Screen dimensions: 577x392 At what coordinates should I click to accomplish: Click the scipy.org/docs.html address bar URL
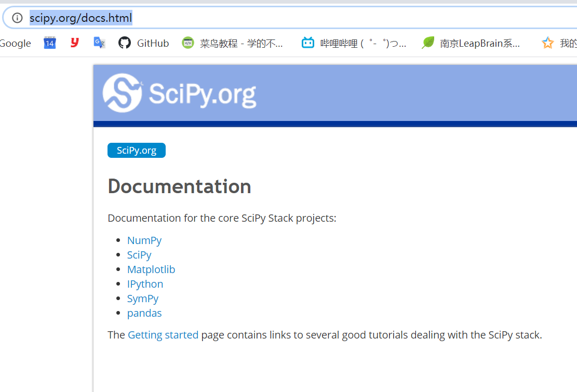point(80,18)
